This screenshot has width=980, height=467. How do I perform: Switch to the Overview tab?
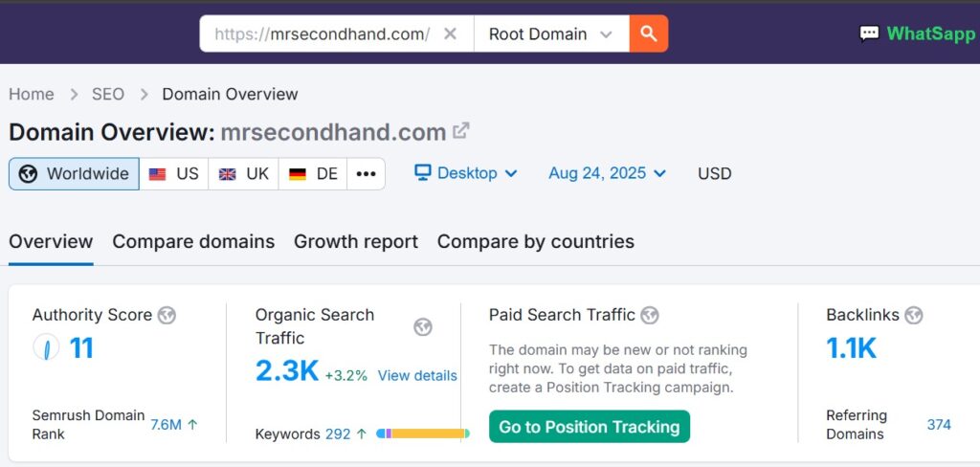point(51,242)
